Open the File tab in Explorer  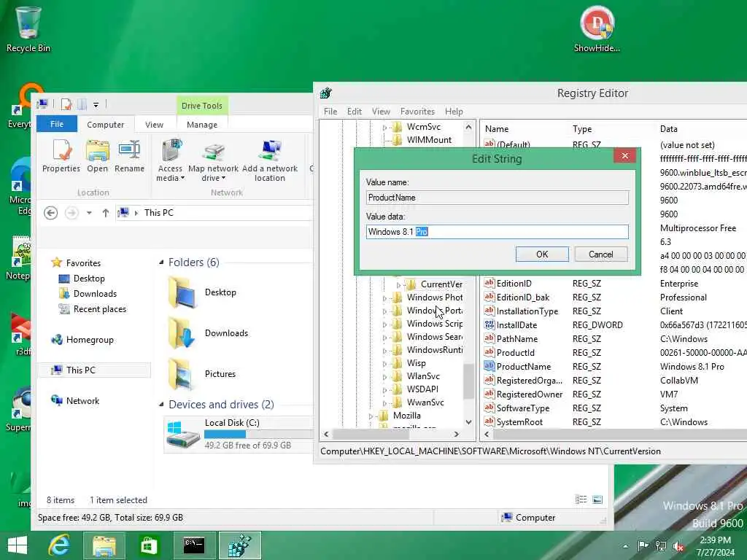coord(57,124)
